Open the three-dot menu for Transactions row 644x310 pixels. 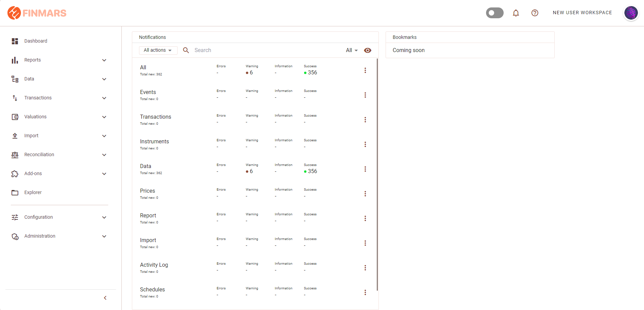point(365,120)
